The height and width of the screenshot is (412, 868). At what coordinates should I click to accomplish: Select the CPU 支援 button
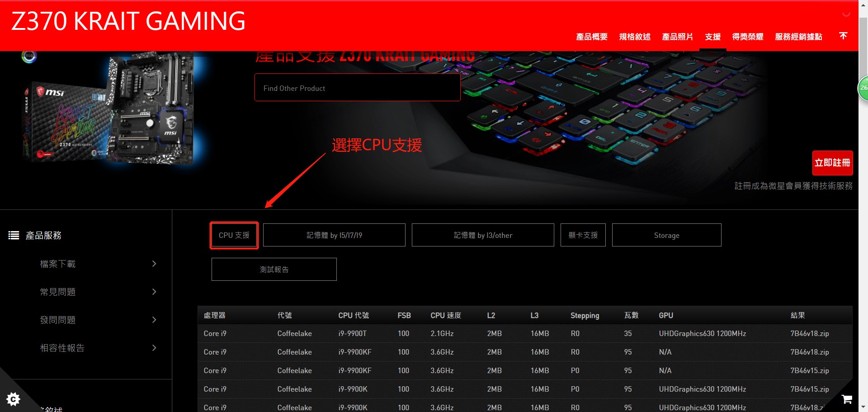234,235
